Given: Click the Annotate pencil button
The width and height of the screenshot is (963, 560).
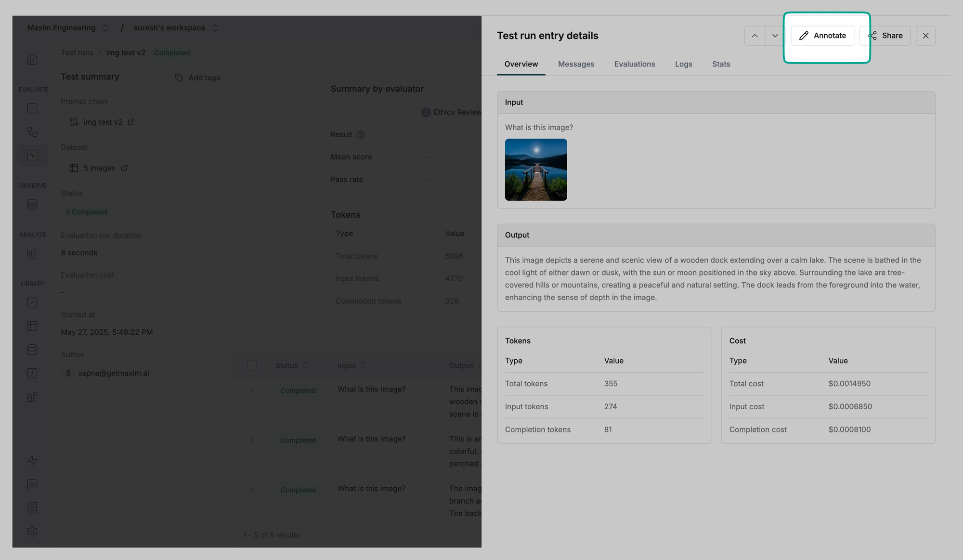Looking at the screenshot, I should tap(822, 36).
